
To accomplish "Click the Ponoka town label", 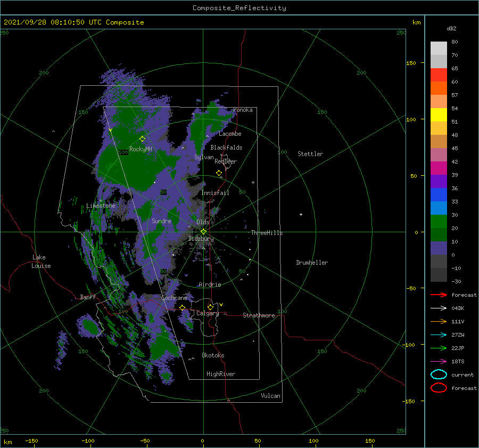I will pyautogui.click(x=243, y=110).
